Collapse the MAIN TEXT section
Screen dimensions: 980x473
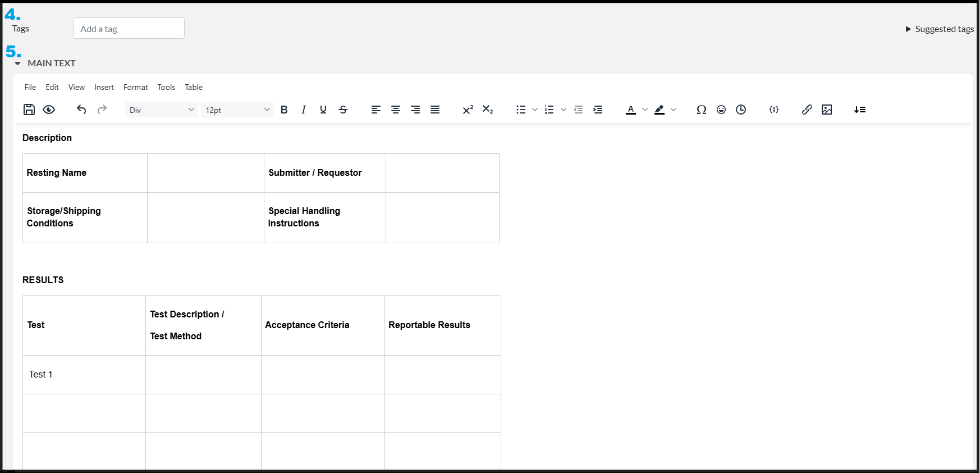(x=18, y=63)
